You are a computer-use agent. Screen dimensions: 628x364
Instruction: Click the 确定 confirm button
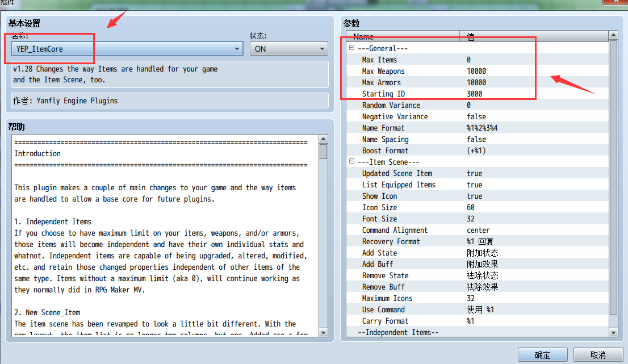coord(542,355)
